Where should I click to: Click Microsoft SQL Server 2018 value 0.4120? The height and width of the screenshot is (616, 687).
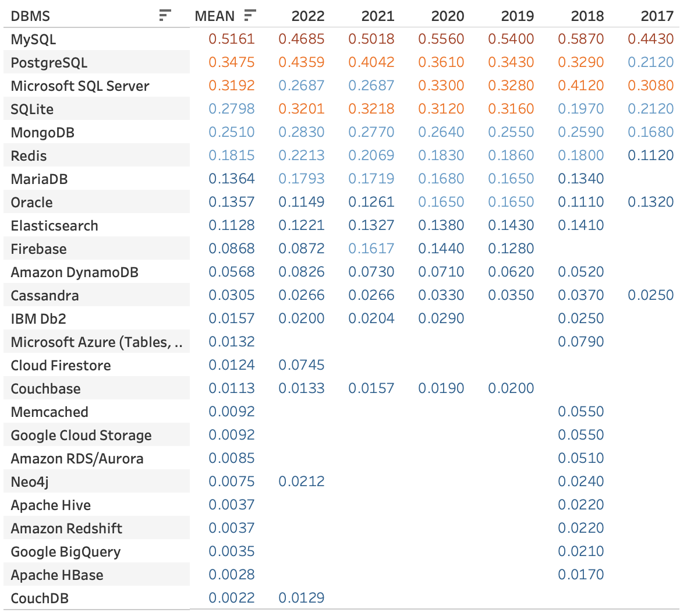pos(581,86)
